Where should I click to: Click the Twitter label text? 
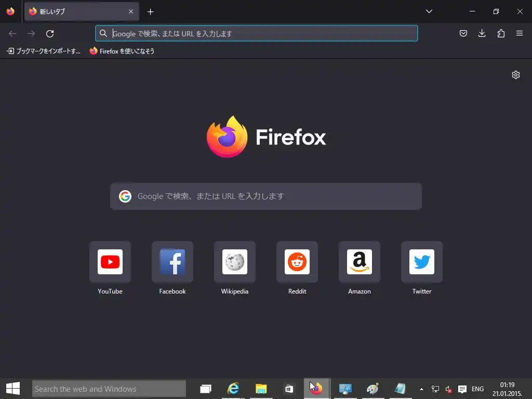click(422, 291)
